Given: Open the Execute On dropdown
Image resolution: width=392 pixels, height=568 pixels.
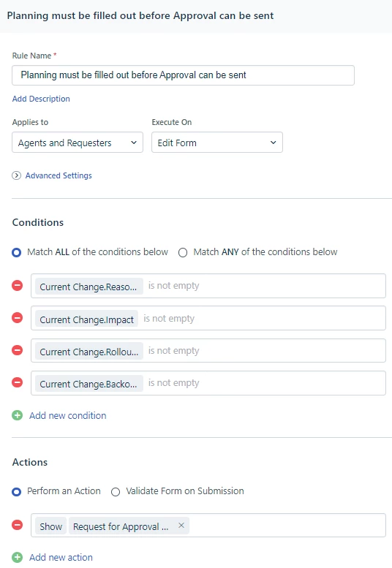Looking at the screenshot, I should click(217, 143).
